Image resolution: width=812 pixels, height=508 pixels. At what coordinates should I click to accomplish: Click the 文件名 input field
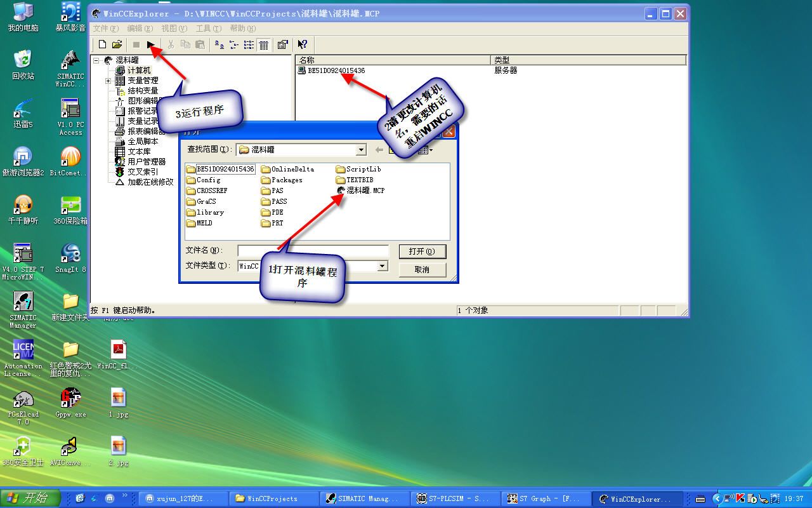click(x=313, y=251)
